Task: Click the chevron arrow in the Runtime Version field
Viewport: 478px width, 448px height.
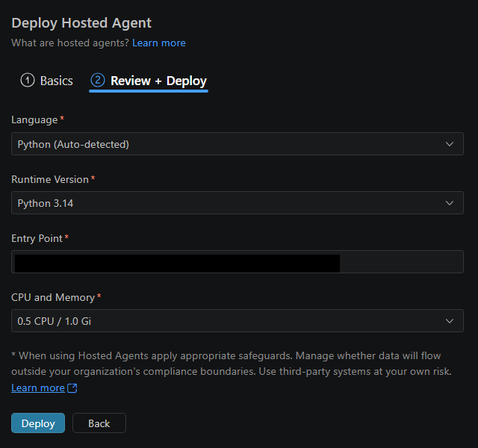Action: (450, 203)
